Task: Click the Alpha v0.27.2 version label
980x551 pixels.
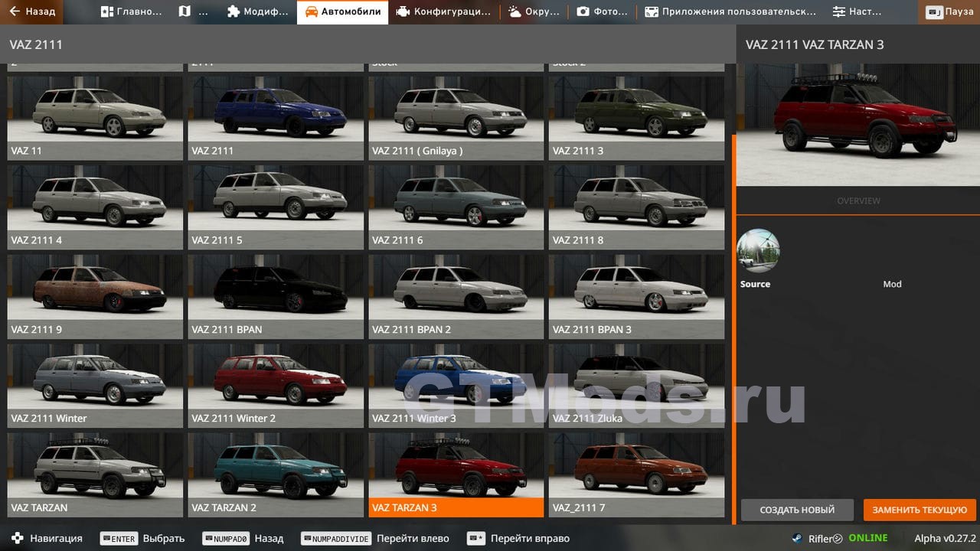Action: 945,539
